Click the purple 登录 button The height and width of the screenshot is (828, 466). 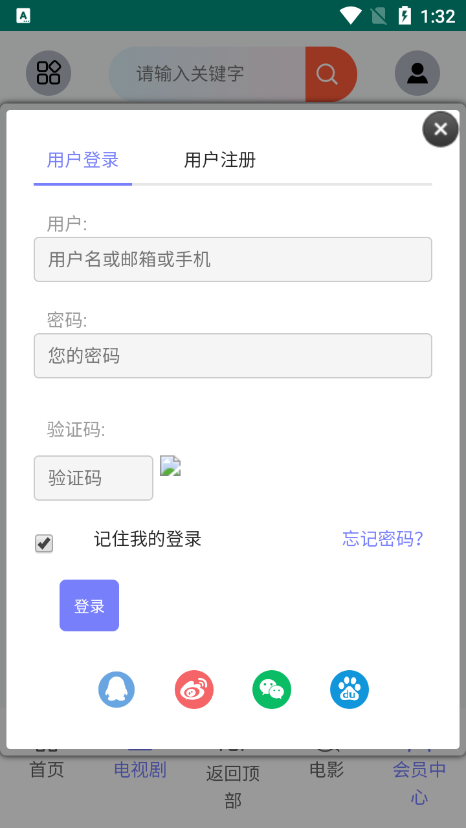pyautogui.click(x=89, y=606)
